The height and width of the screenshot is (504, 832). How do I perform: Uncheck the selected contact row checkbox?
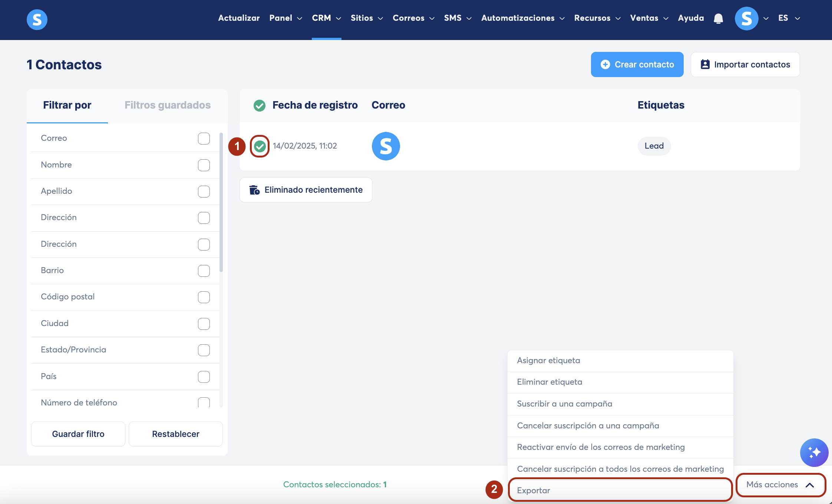tap(260, 146)
